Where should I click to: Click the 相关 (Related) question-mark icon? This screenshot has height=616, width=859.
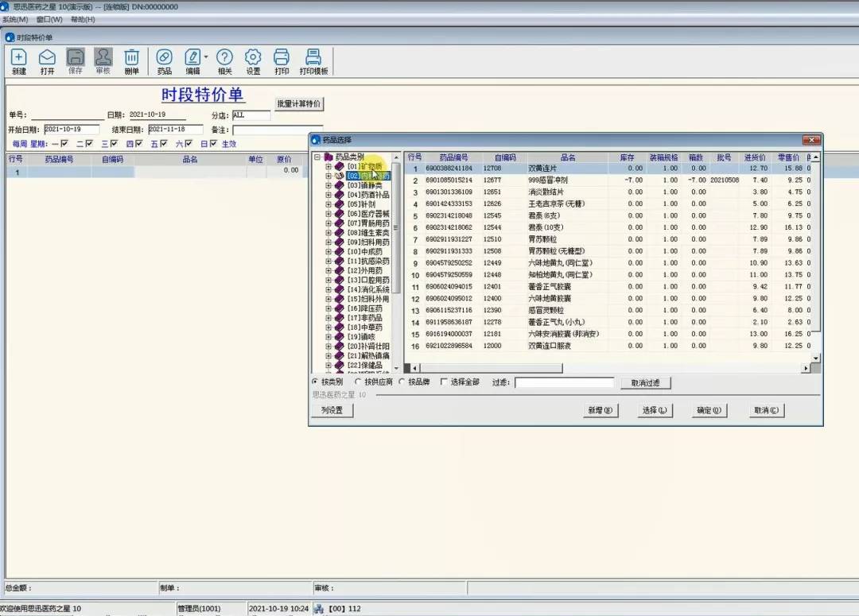pos(224,57)
